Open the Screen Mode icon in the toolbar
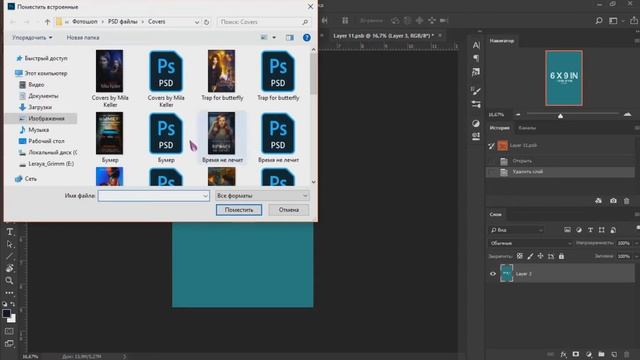Image resolution: width=640 pixels, height=360 pixels. tap(9, 344)
